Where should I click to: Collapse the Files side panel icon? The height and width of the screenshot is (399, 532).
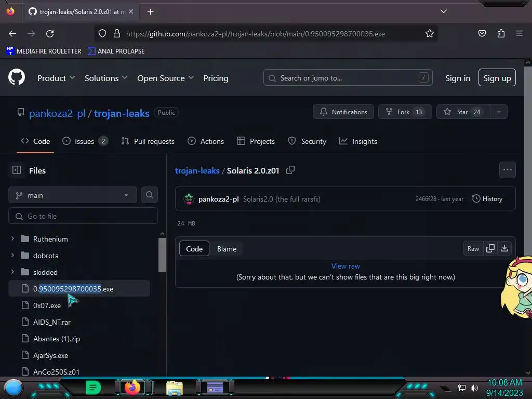click(17, 170)
